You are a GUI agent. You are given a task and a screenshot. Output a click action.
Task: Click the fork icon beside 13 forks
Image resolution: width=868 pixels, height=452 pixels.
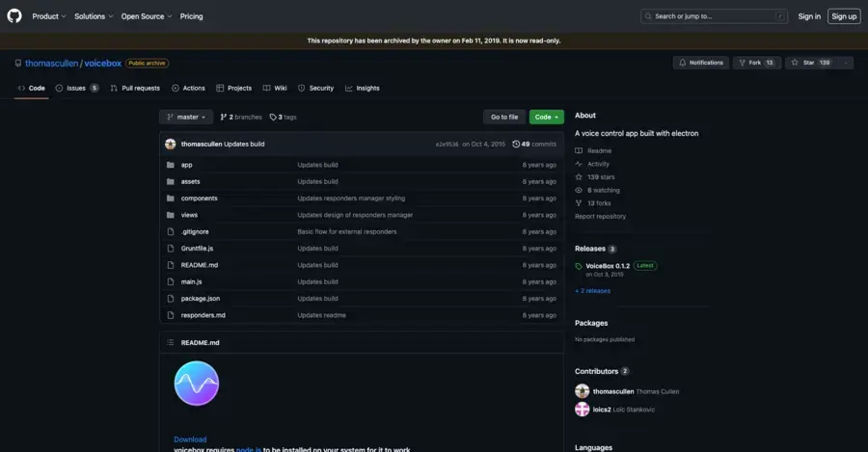579,203
